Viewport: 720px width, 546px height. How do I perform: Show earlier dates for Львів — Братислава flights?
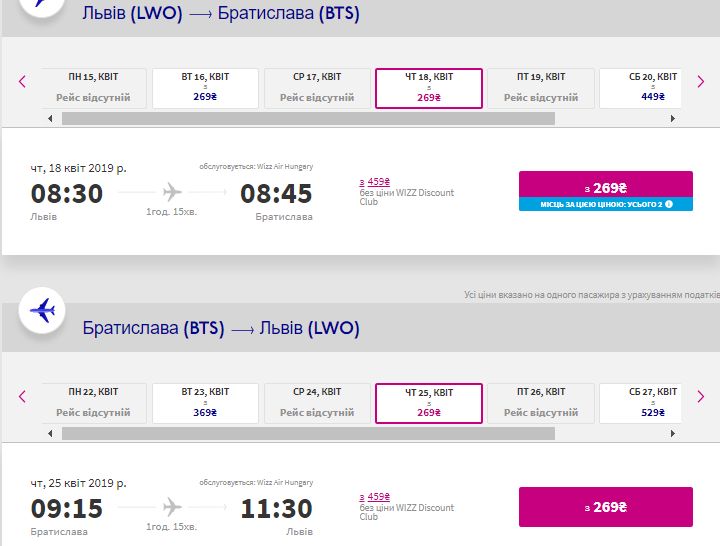22,82
